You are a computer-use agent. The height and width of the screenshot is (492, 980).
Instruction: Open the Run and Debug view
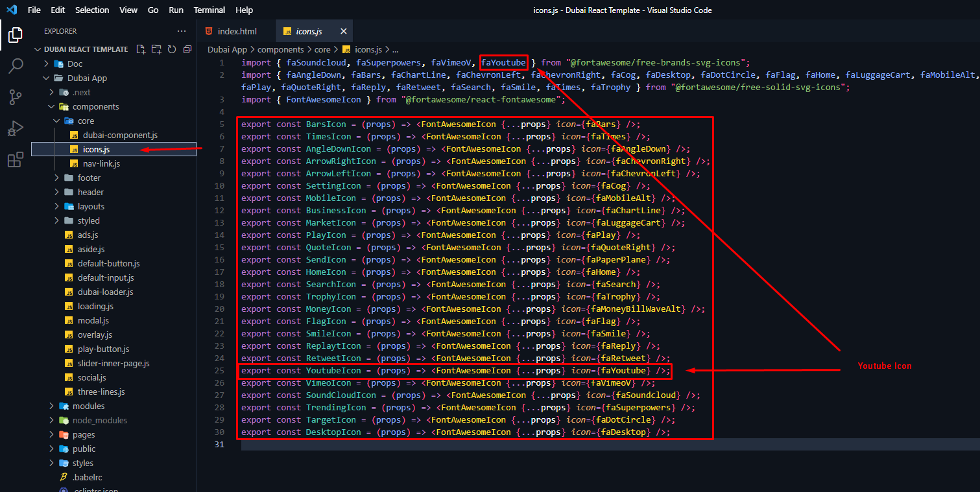pyautogui.click(x=16, y=128)
